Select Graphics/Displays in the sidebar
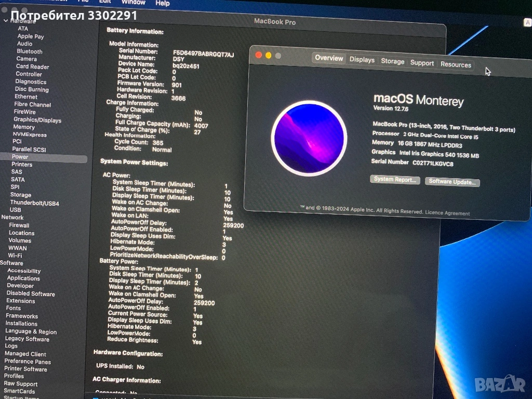Image resolution: width=532 pixels, height=399 pixels. [37, 120]
